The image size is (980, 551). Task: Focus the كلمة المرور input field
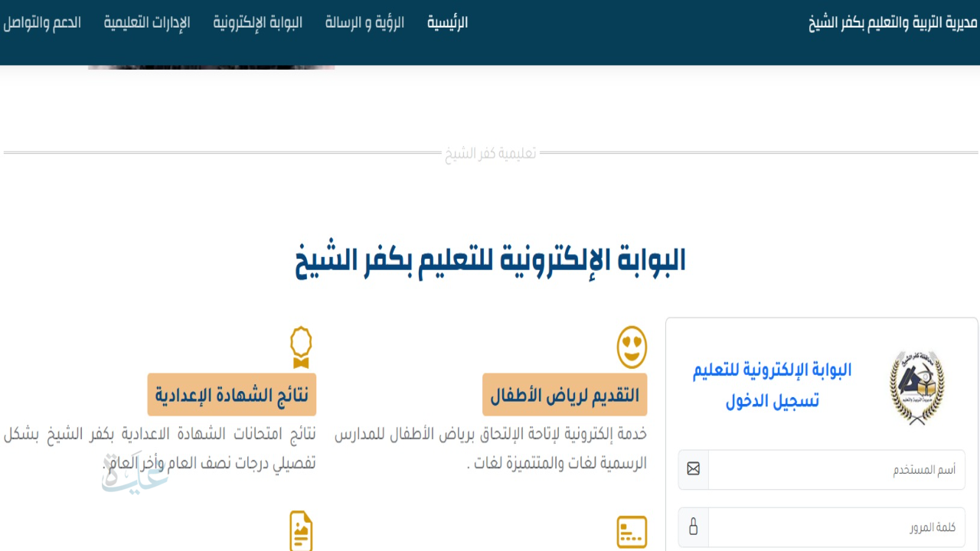pos(837,527)
